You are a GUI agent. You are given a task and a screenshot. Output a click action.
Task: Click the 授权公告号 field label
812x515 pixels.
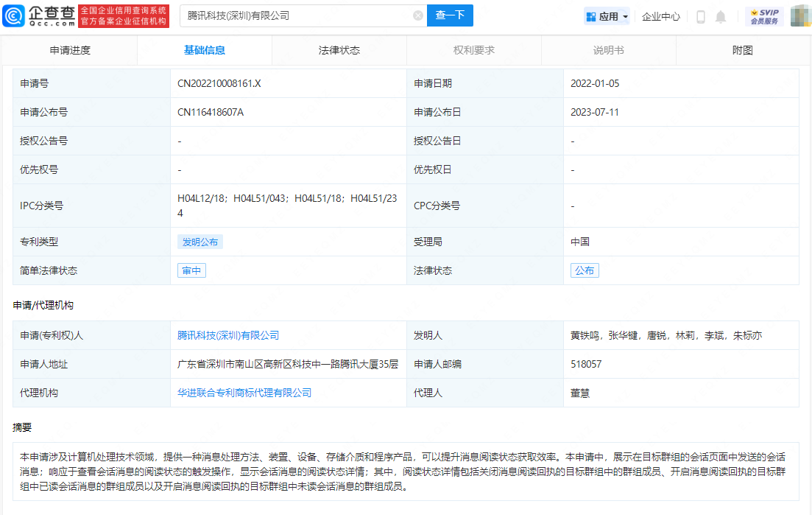coord(43,141)
